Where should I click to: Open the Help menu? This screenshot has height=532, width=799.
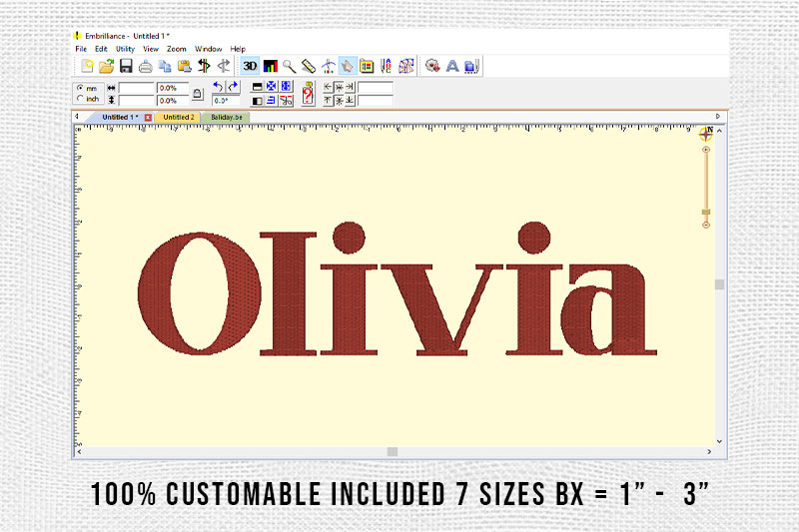pyautogui.click(x=238, y=49)
